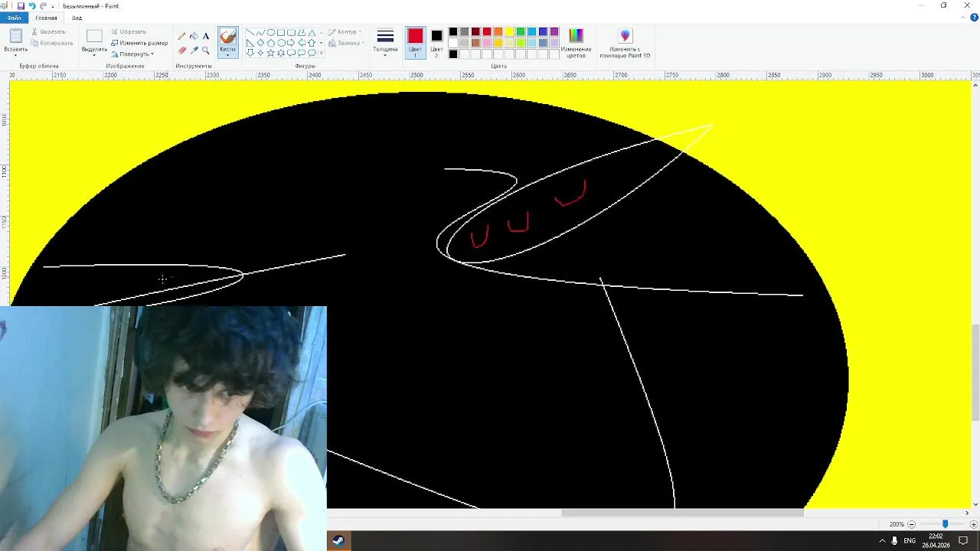Select the Fill with color bucket tool

194,36
